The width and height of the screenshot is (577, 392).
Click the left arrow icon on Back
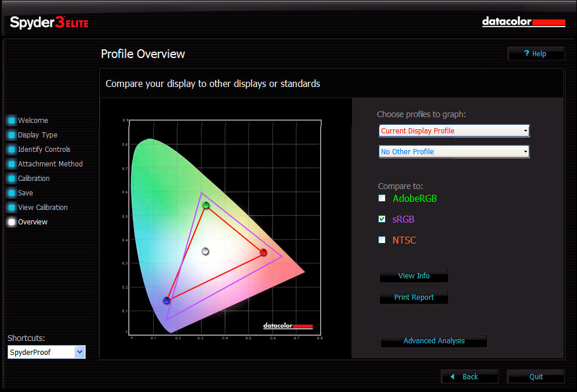pyautogui.click(x=453, y=376)
